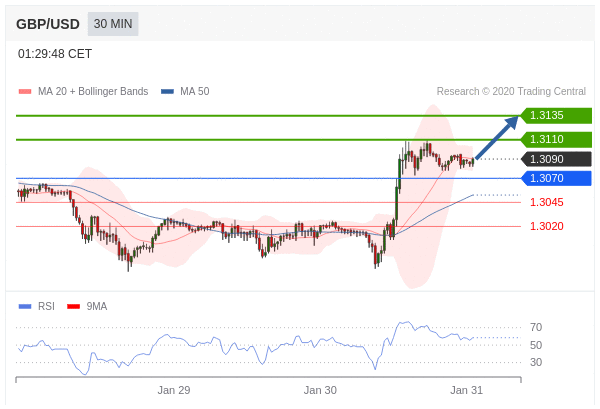Click the red 1.3020 support label
This screenshot has width=600, height=409.
[546, 226]
